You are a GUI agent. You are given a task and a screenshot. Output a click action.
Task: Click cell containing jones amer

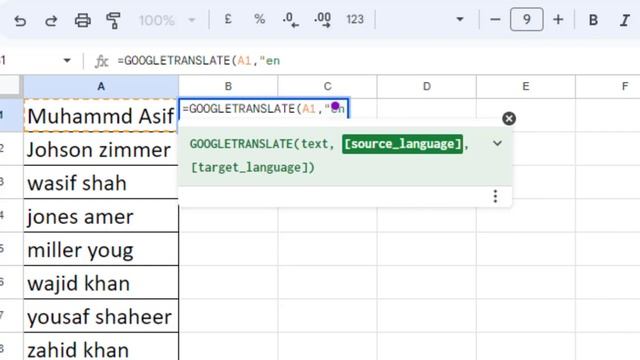pyautogui.click(x=101, y=216)
